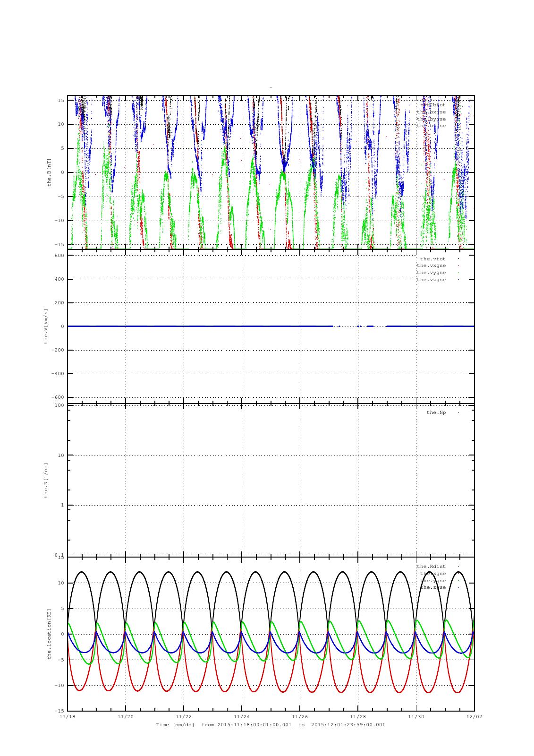Click the '100' density tick label

click(x=59, y=405)
